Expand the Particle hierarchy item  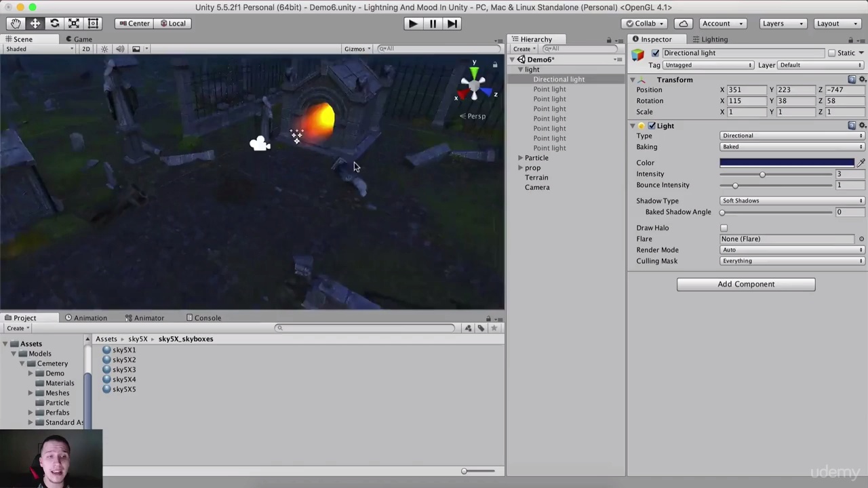[x=520, y=158]
